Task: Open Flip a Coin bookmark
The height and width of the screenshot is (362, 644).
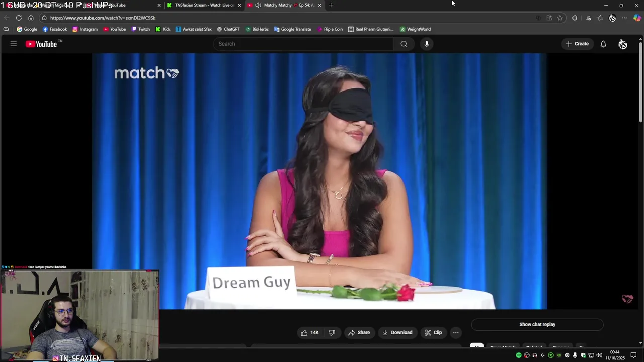Action: click(x=330, y=29)
